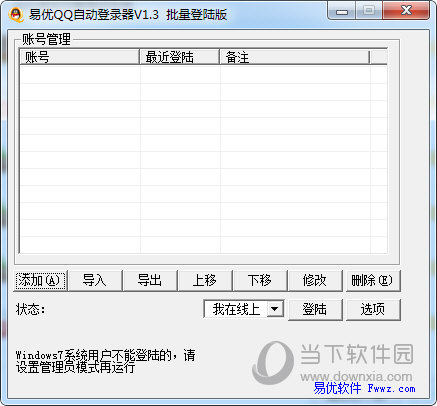Click the 添加(A) button

click(40, 280)
